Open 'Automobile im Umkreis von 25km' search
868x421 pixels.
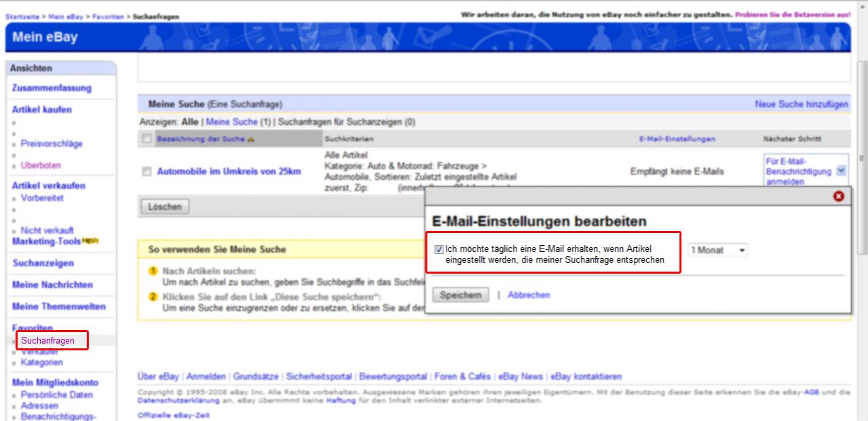pyautogui.click(x=229, y=172)
